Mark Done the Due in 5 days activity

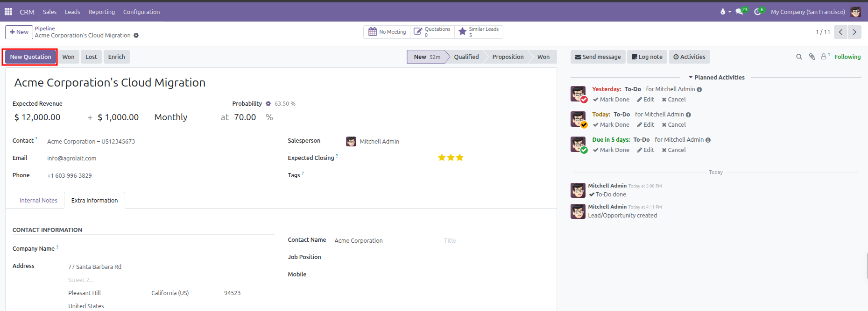(x=611, y=150)
